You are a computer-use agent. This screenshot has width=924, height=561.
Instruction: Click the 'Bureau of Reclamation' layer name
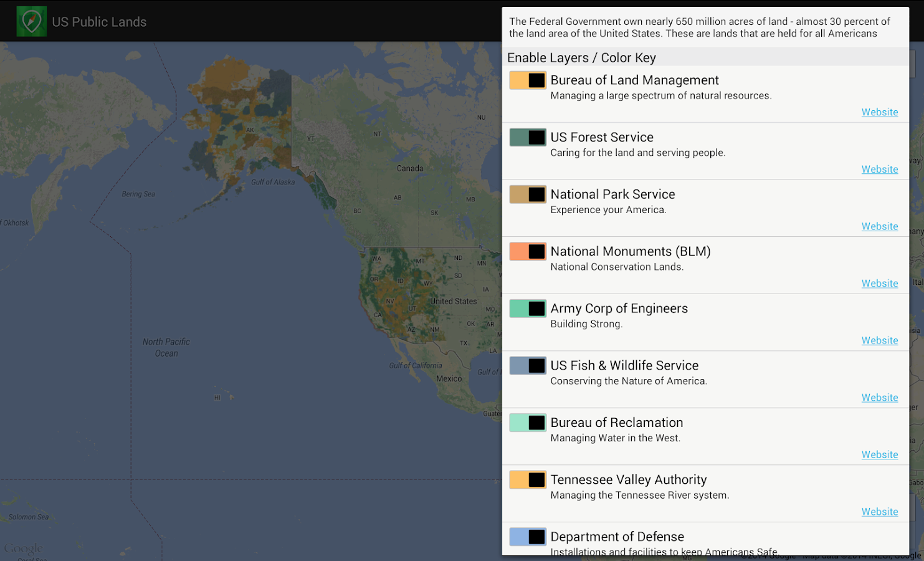pyautogui.click(x=616, y=423)
